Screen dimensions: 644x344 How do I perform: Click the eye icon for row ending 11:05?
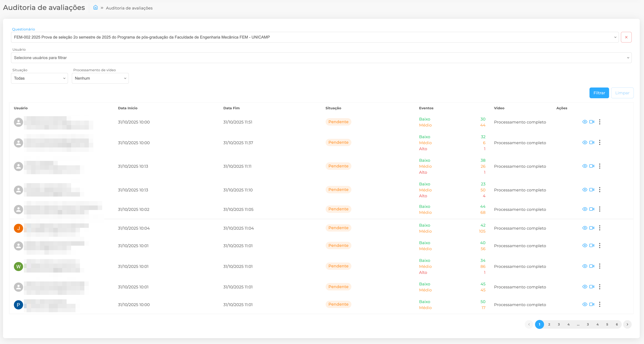tap(584, 209)
